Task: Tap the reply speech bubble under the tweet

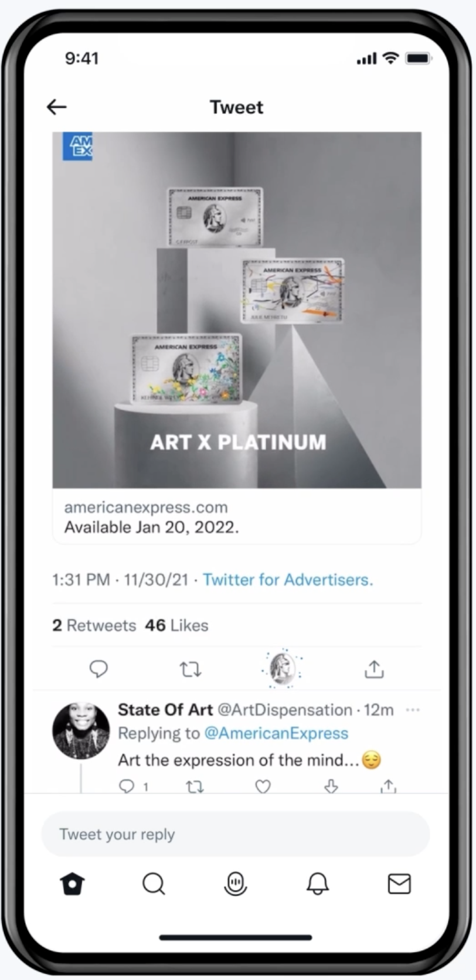Action: pos(98,669)
